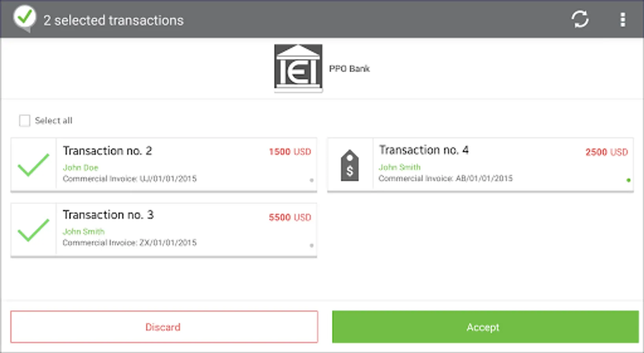Click the 2500 USD amount
Viewport: 644px width, 353px height.
pos(606,152)
